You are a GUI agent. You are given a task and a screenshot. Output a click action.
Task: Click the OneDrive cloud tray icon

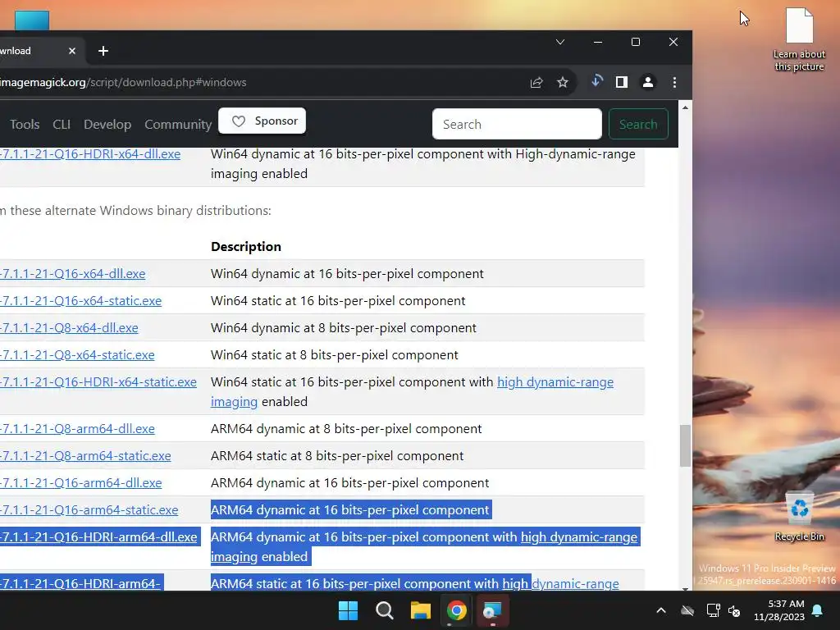tap(687, 610)
